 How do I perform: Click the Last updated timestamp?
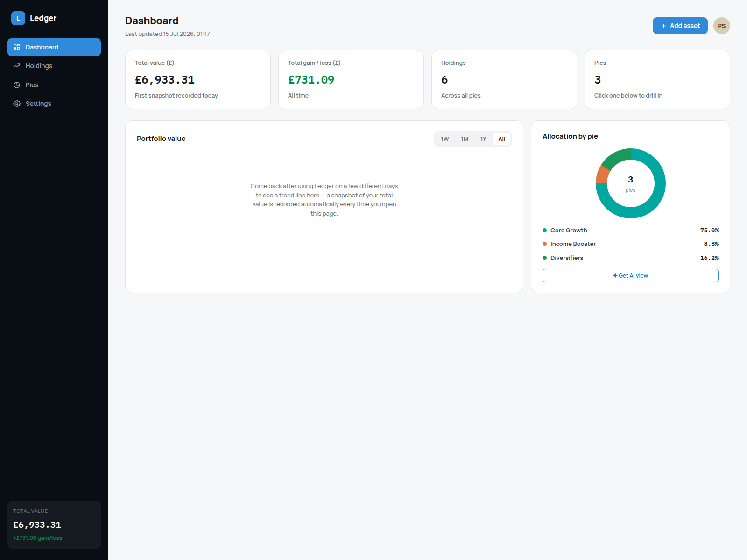tap(168, 34)
